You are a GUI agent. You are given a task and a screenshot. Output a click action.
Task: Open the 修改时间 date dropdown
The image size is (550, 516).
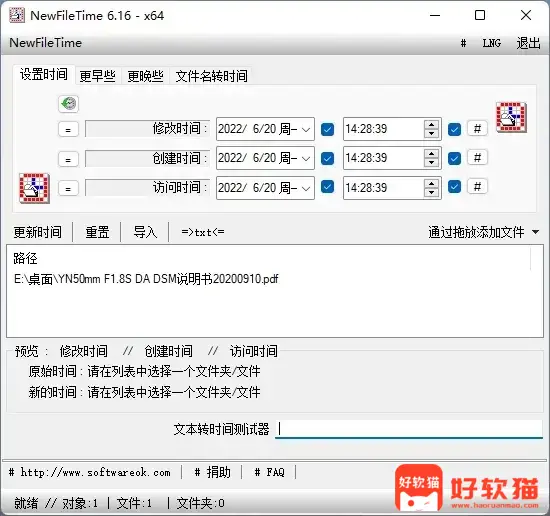click(306, 129)
